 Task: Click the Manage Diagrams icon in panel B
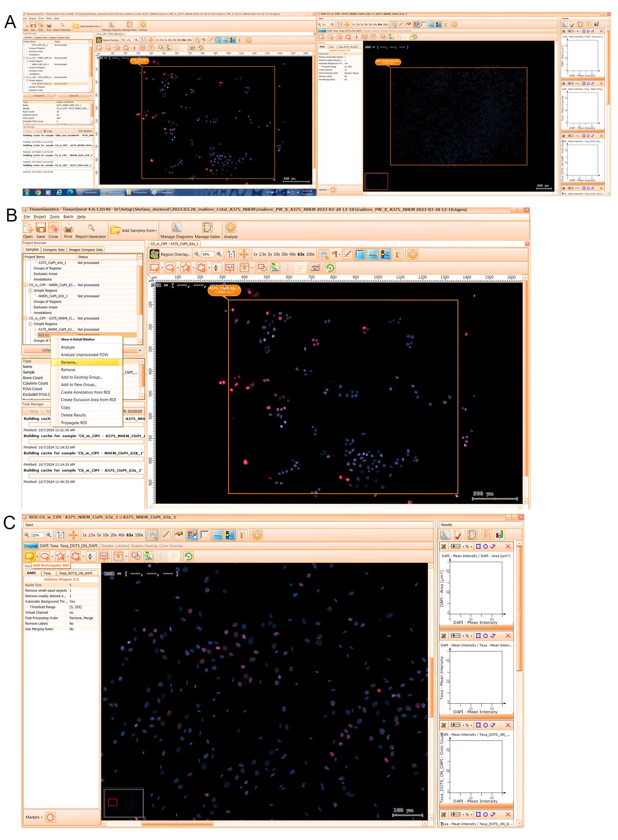pyautogui.click(x=177, y=228)
